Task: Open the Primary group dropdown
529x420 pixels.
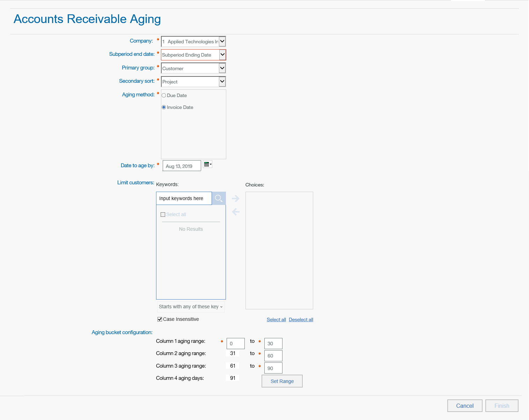Action: point(222,68)
